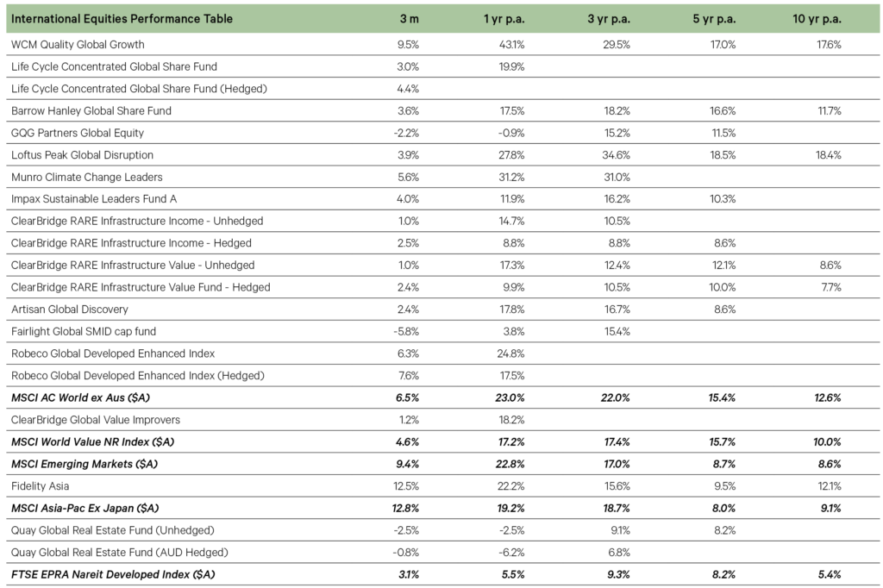Select the 10 yr p.a. column header

tap(817, 19)
